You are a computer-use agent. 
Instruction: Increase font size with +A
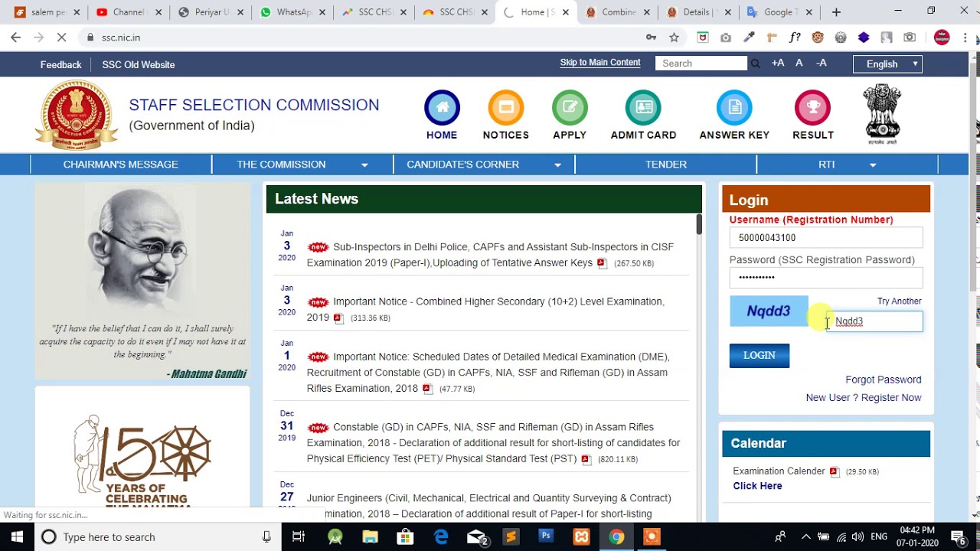778,64
